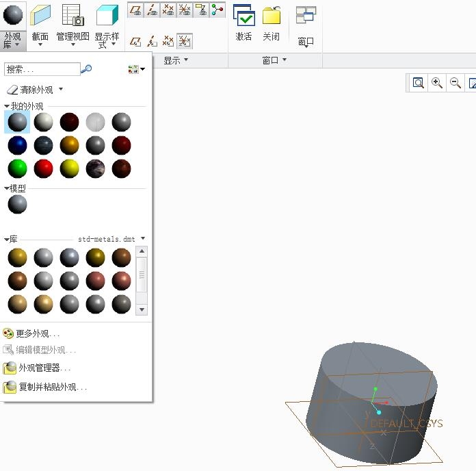Toggle the feature tree display icon
The height and width of the screenshot is (471, 476).
click(217, 10)
